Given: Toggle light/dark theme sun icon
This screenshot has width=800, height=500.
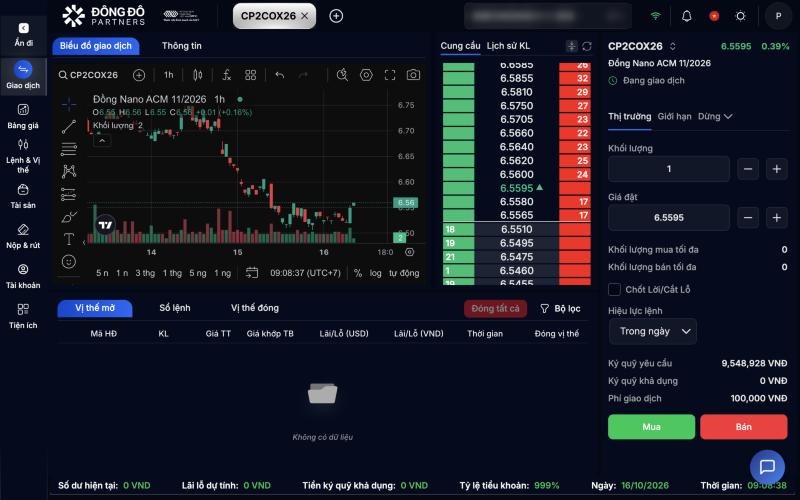Looking at the screenshot, I should [740, 16].
